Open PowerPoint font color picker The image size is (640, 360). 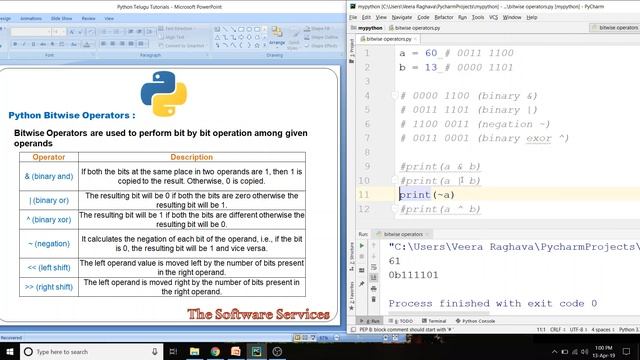87,44
